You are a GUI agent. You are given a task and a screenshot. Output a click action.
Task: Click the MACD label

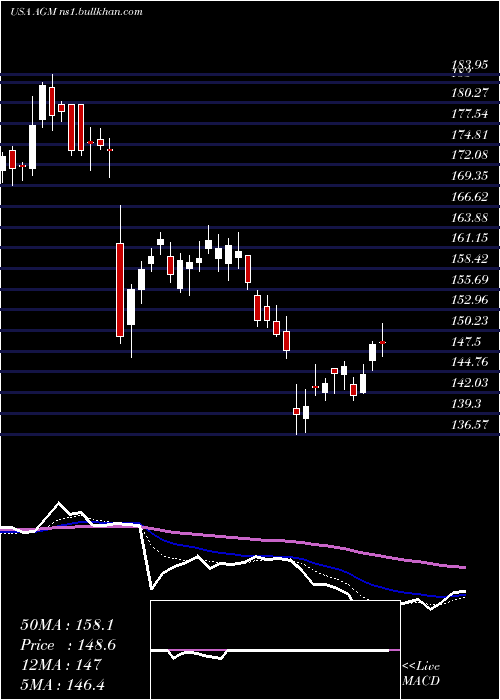421,681
